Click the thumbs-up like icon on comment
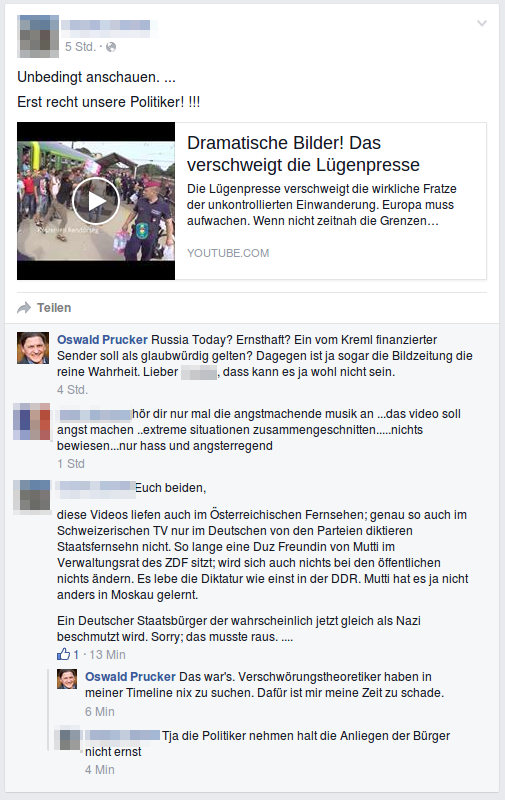 pyautogui.click(x=63, y=654)
